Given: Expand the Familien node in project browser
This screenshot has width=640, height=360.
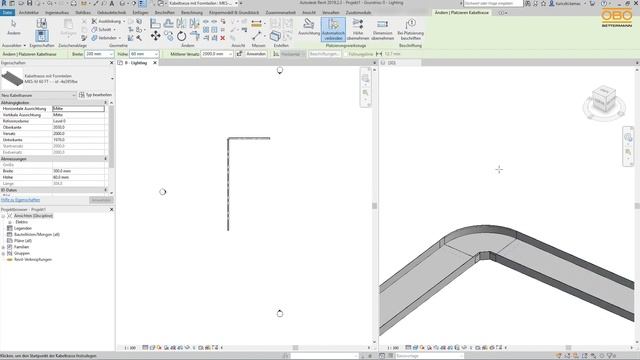Looking at the screenshot, I should pyautogui.click(x=3, y=247).
